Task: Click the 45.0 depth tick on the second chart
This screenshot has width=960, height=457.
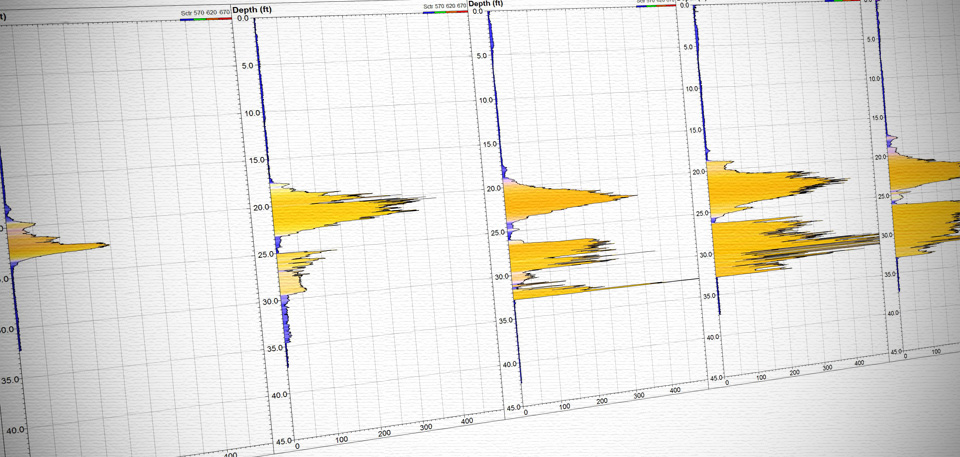Action: coord(283,441)
